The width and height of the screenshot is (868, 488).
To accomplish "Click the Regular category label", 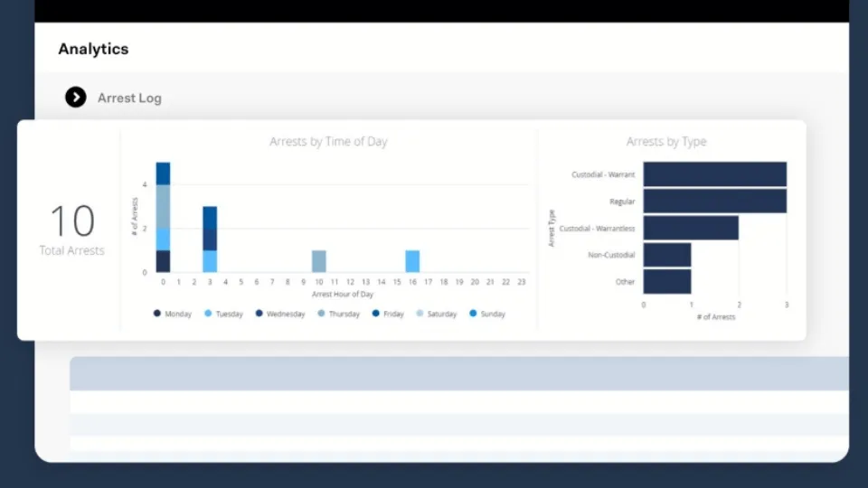I will pos(622,202).
